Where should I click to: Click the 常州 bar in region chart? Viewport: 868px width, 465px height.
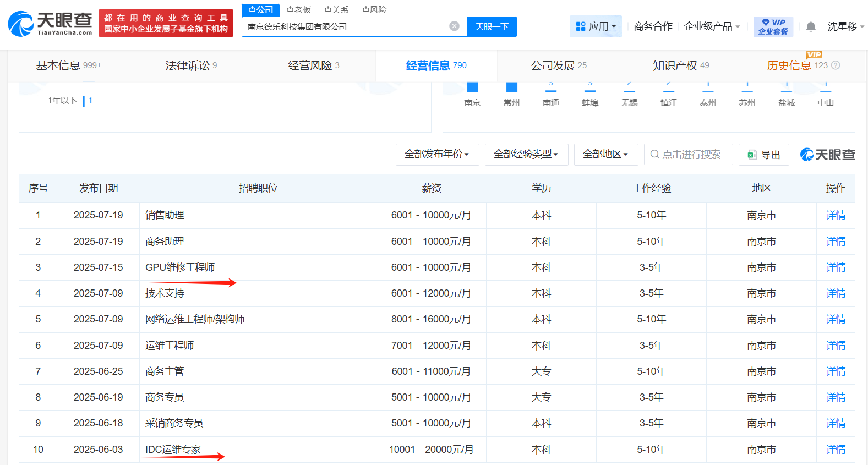(511, 87)
